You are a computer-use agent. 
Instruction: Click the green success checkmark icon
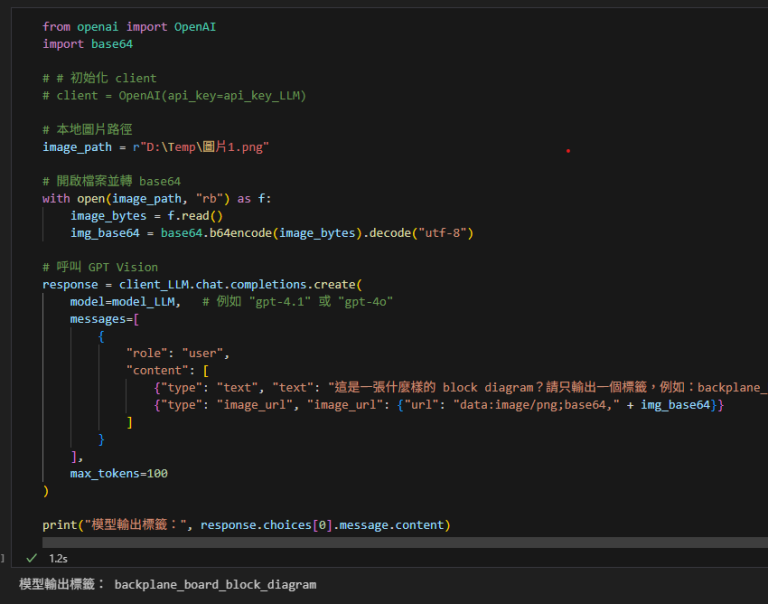[32, 558]
